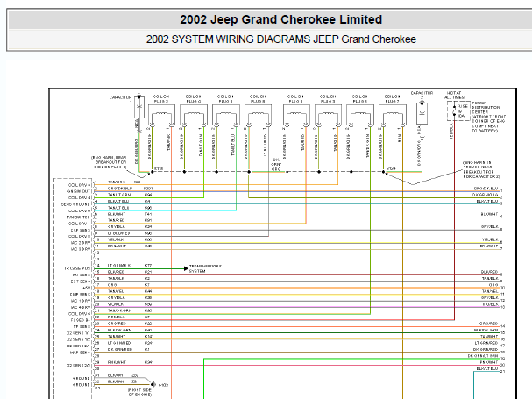Click the 'IAC 2 DRV' terminal label

pyautogui.click(x=81, y=243)
